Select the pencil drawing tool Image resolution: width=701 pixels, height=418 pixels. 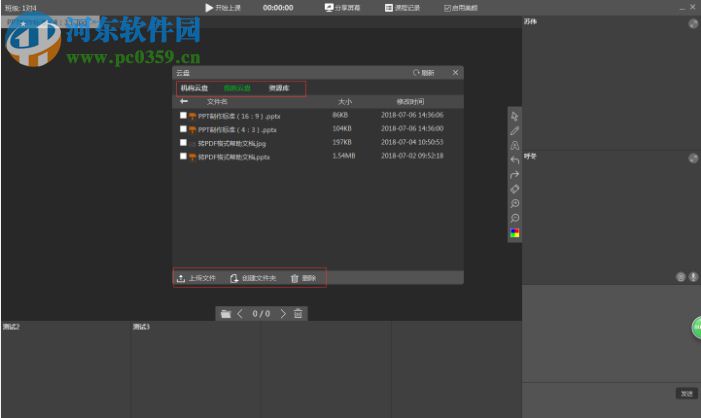515,131
